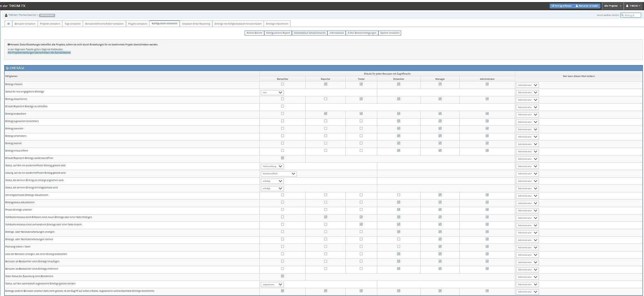Open Administrator access dropdown for 'Eintrag beobachten'
This screenshot has width=644, height=296.
(x=527, y=115)
